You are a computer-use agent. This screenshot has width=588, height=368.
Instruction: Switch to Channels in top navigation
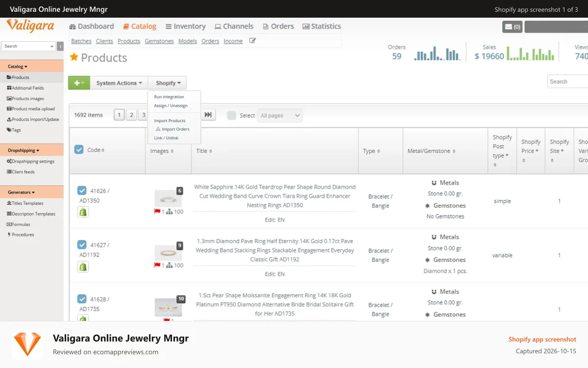234,26
